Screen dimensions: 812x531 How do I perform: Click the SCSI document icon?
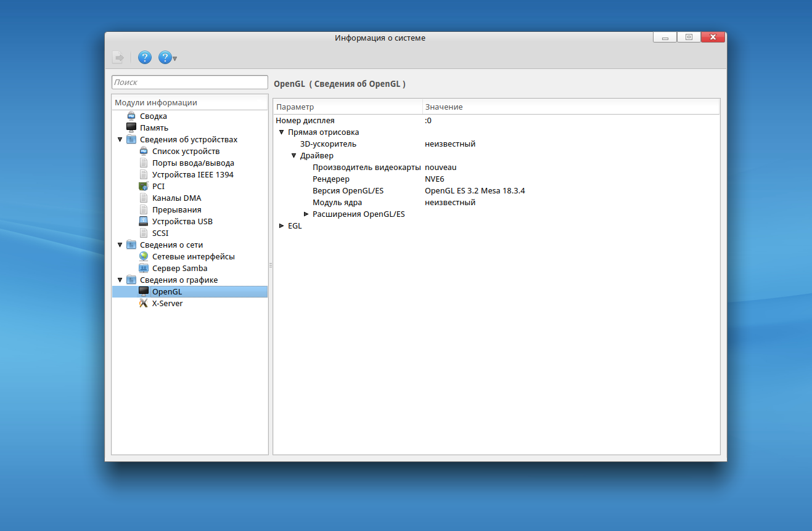[x=144, y=233]
